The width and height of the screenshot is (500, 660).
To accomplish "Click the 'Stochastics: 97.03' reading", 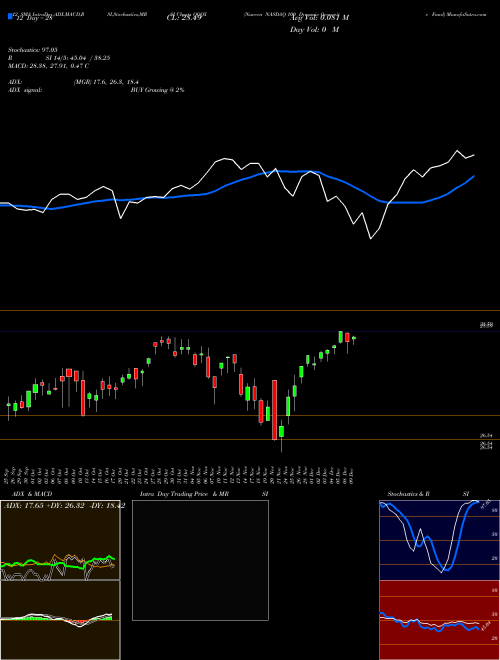I will [33, 50].
